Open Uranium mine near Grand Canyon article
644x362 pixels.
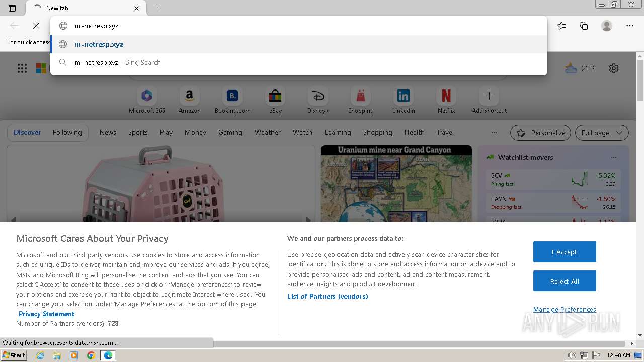click(396, 184)
